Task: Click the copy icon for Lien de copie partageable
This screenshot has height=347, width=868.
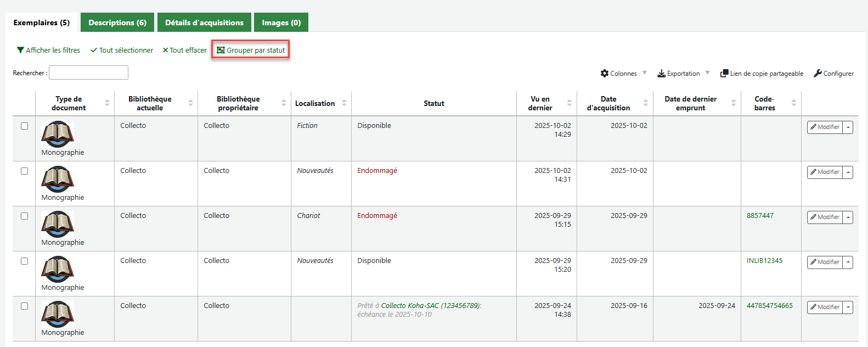Action: pyautogui.click(x=724, y=74)
